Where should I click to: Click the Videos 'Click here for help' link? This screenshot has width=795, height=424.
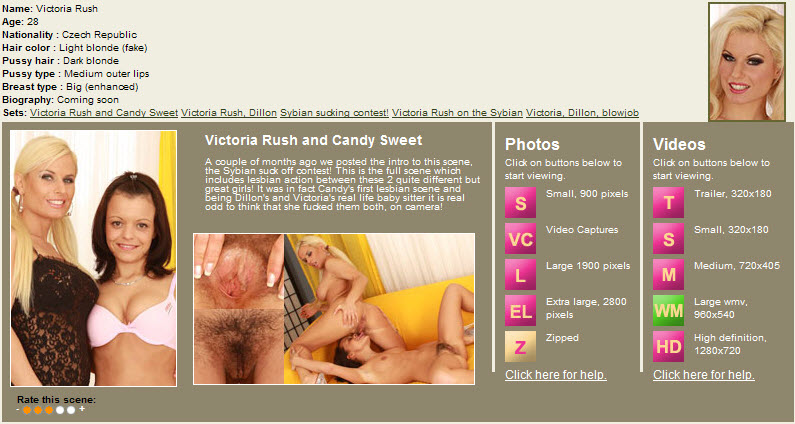(704, 375)
